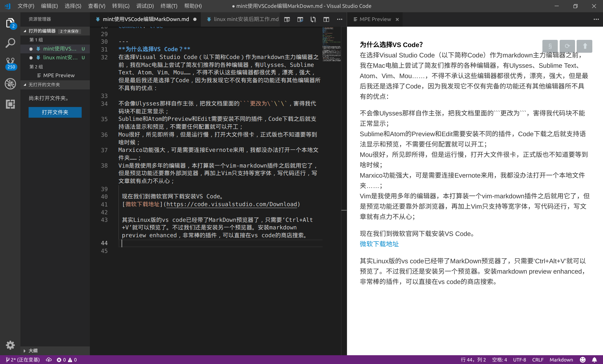Open the Extensions view

10,104
